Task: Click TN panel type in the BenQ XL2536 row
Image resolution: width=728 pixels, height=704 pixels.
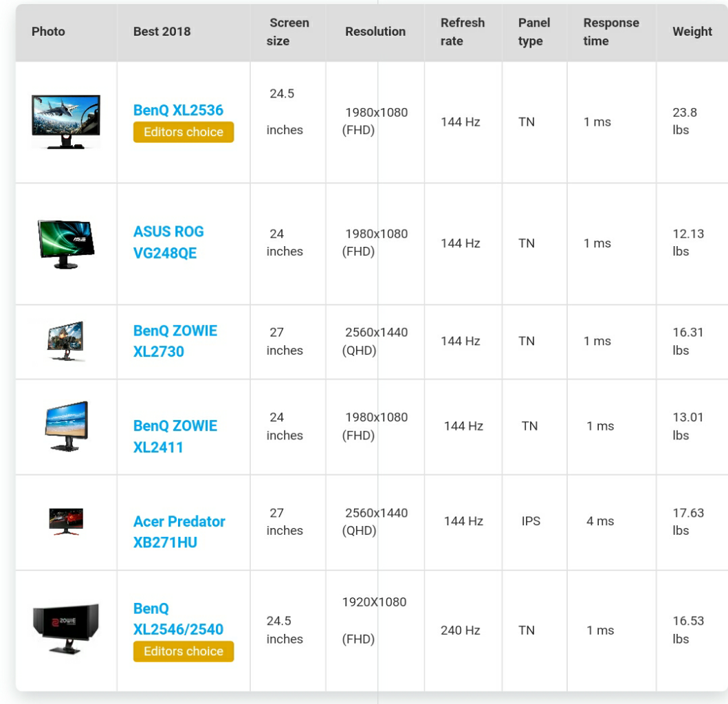Action: click(527, 122)
